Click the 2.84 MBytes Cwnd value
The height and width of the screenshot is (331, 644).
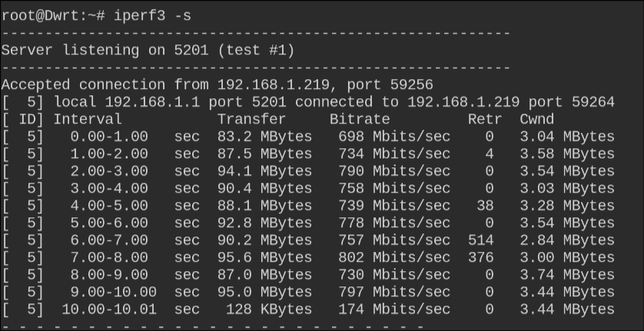pos(566,240)
